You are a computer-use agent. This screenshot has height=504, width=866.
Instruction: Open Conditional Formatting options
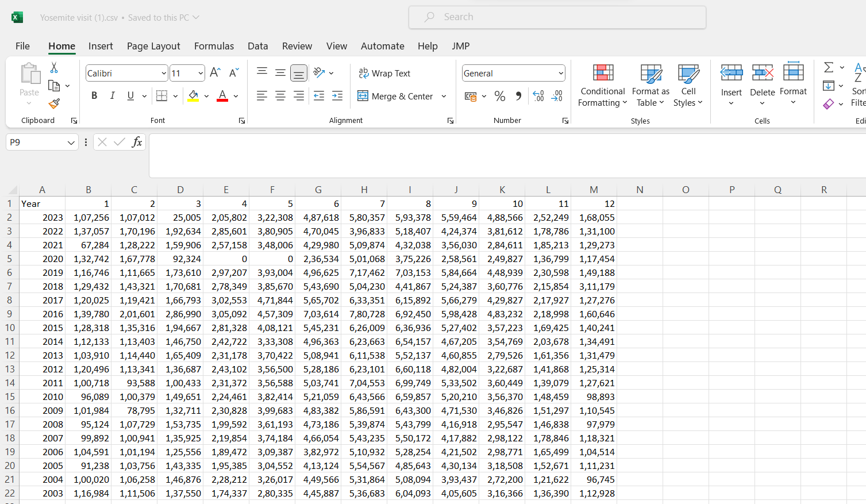click(x=602, y=86)
